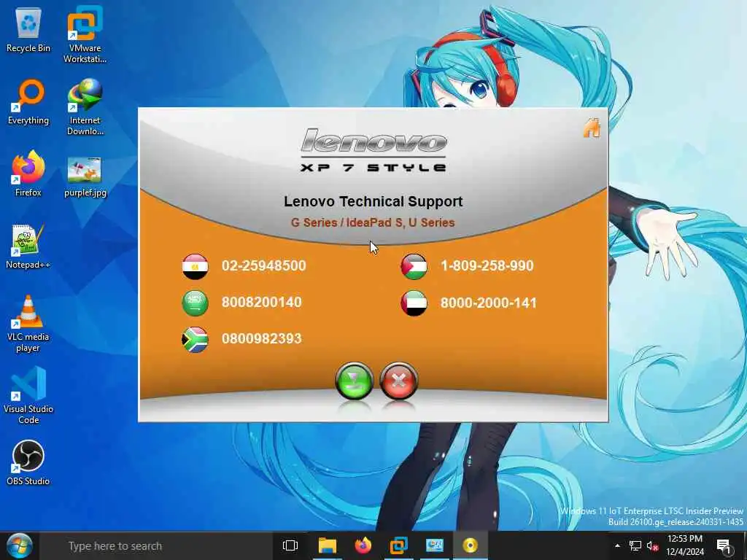Image resolution: width=747 pixels, height=560 pixels.
Task: Open File Explorer from the taskbar
Action: pyautogui.click(x=328, y=545)
